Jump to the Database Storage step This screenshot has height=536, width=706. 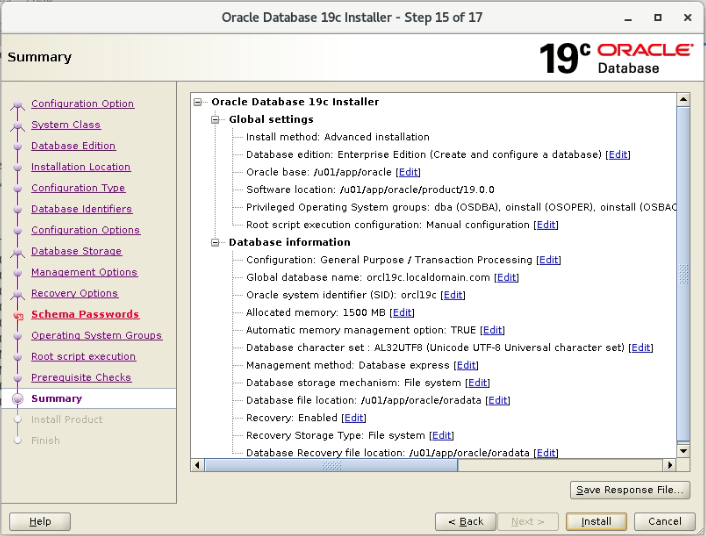pyautogui.click(x=77, y=251)
